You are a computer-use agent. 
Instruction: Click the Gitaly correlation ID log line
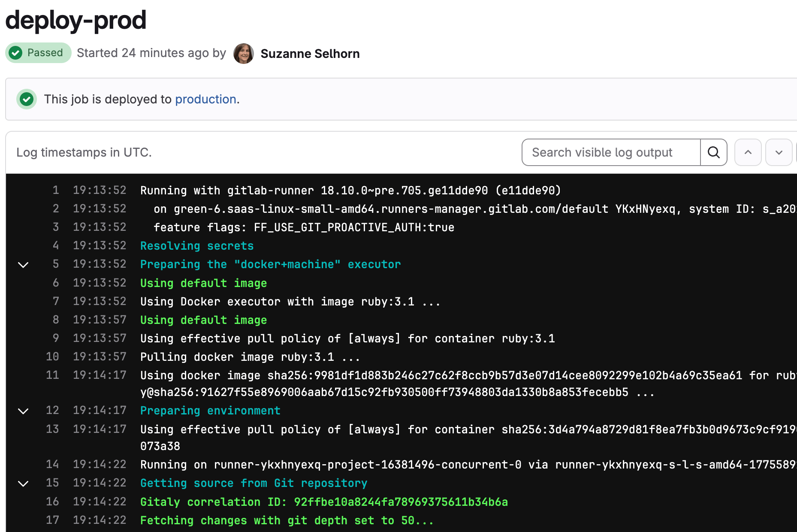pos(324,502)
